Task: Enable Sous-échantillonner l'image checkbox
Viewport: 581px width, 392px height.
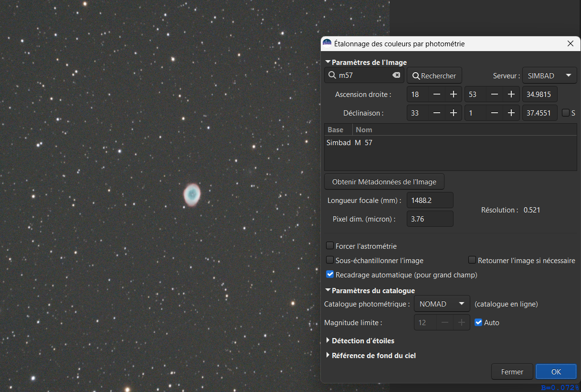Action: [330, 260]
